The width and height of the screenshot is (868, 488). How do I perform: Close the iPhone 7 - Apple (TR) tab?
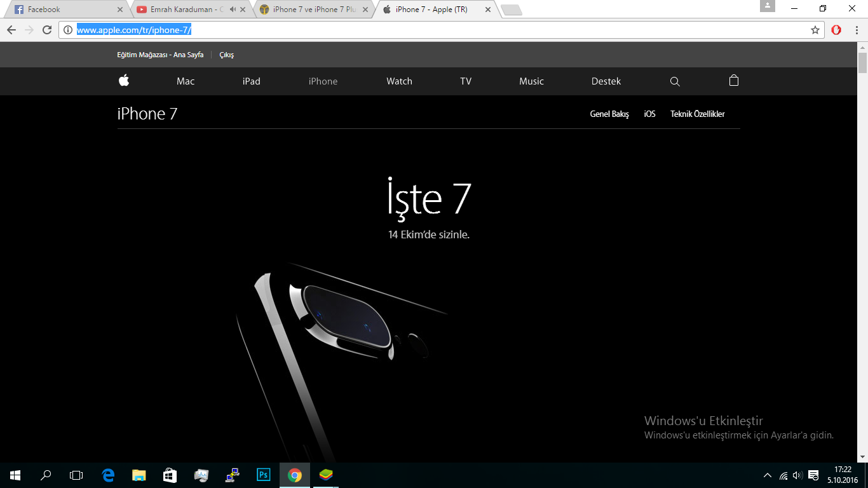pos(488,10)
